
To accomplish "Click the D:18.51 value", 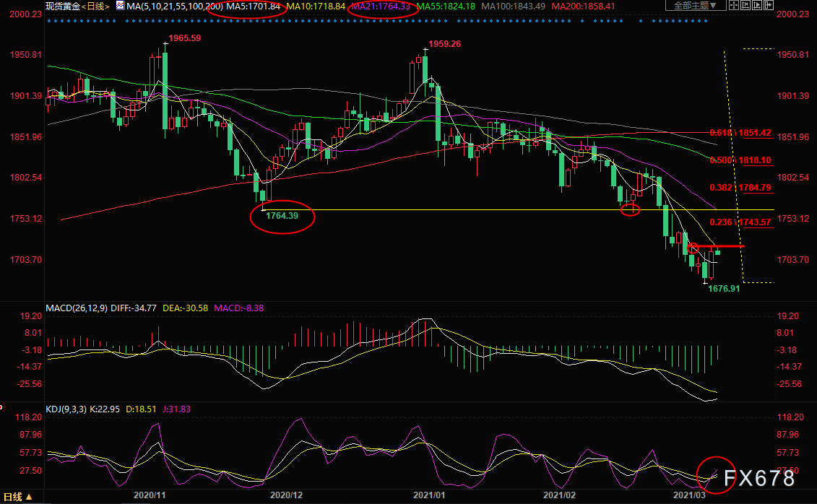I will click(141, 409).
